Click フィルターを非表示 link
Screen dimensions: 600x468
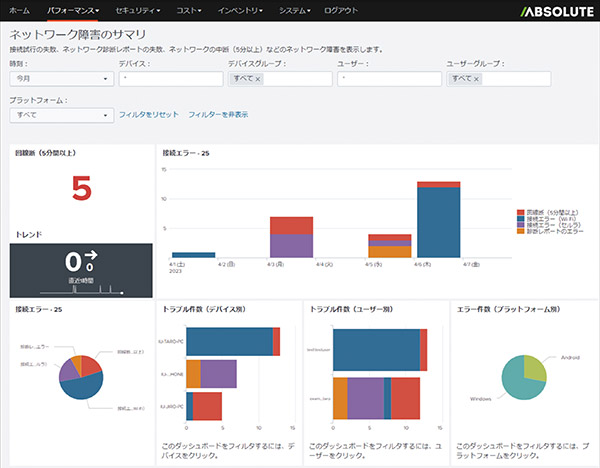[218, 115]
